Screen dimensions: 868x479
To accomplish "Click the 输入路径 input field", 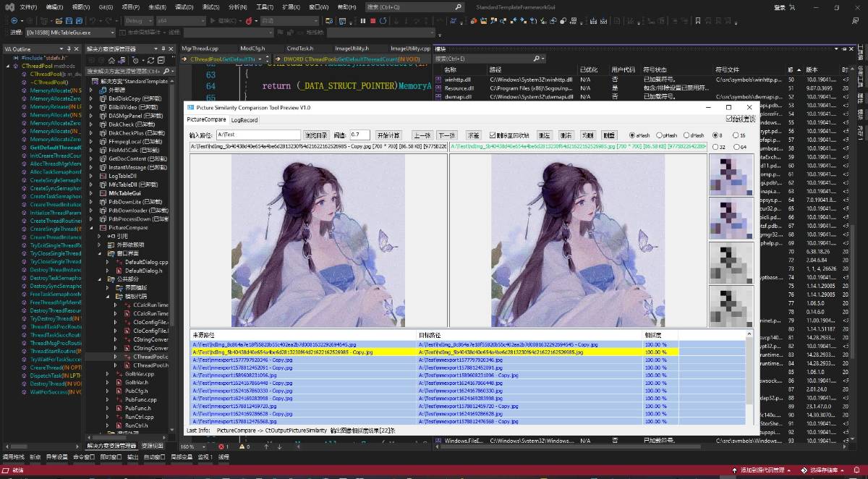I will point(258,135).
